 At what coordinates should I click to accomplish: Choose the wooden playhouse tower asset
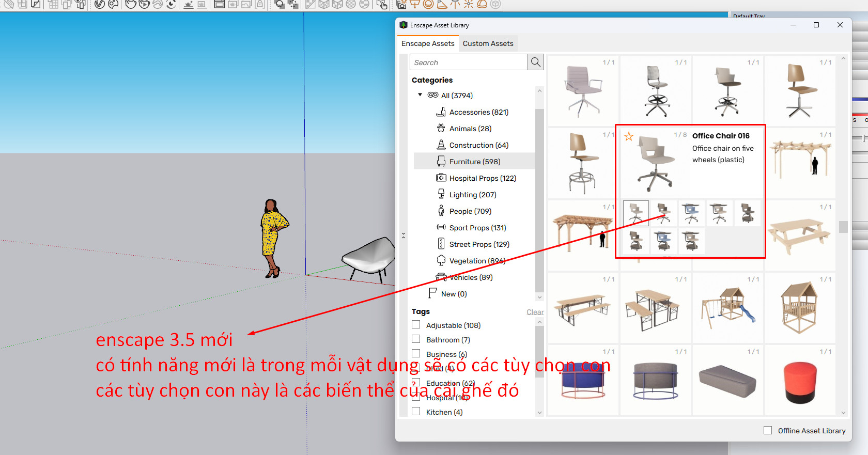coord(800,309)
